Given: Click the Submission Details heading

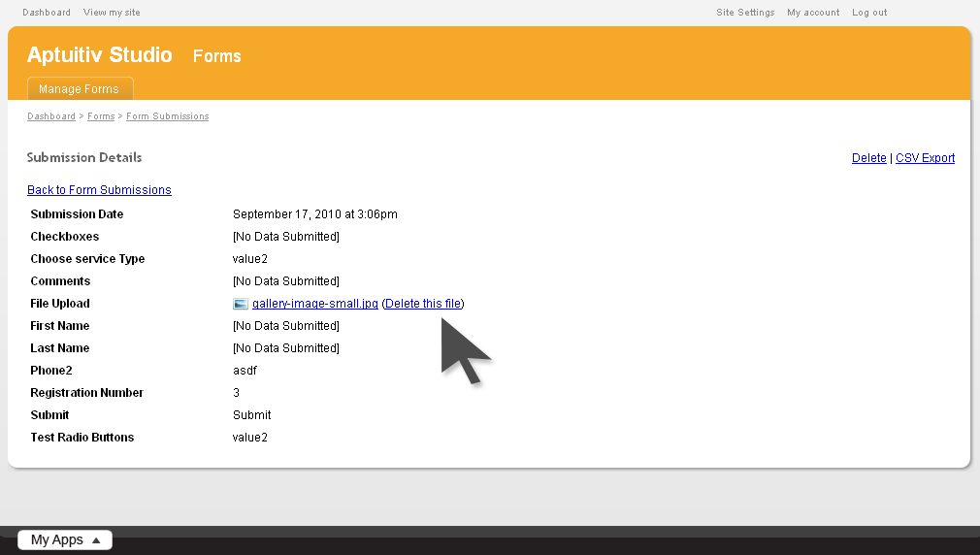Looking at the screenshot, I should 84,157.
